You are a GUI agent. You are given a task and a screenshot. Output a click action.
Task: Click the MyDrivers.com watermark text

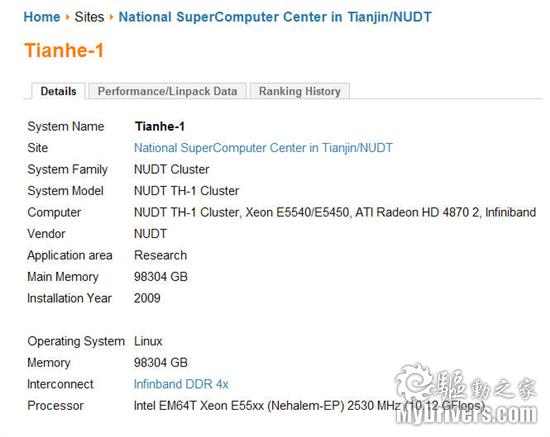point(466,415)
